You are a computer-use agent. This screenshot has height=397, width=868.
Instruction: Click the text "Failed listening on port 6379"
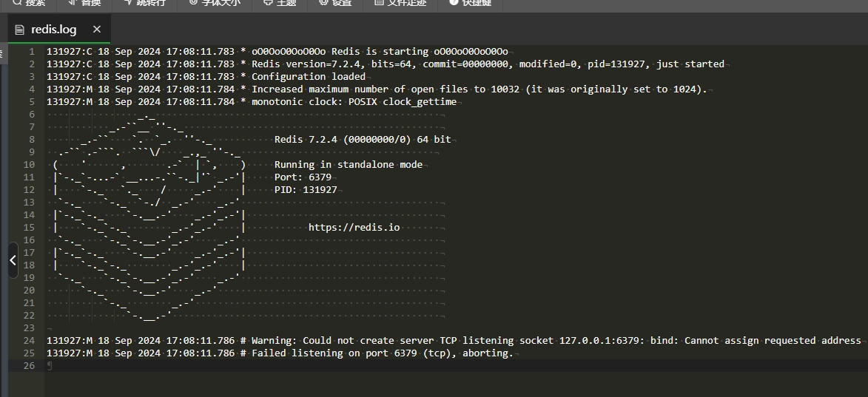[334, 353]
